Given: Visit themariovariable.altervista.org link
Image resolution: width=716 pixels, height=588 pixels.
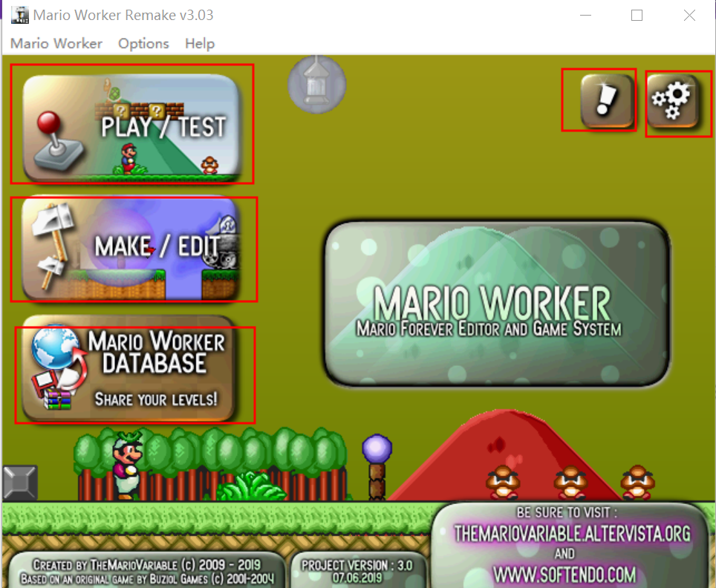Looking at the screenshot, I should pos(572,534).
